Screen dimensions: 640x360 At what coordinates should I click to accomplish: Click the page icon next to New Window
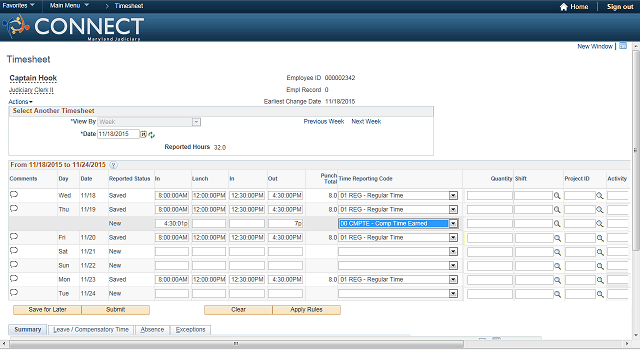tap(623, 46)
